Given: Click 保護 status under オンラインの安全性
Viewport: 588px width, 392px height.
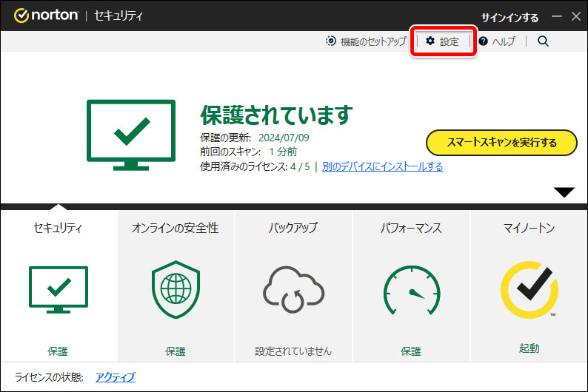Looking at the screenshot, I should [175, 351].
